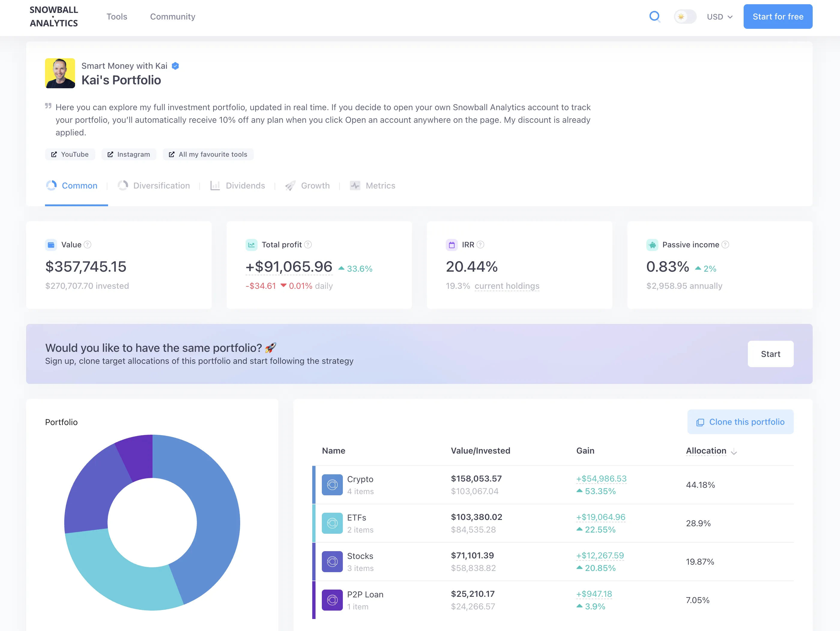This screenshot has width=840, height=631.
Task: Click the Value card's info tooltip icon
Action: 88,245
